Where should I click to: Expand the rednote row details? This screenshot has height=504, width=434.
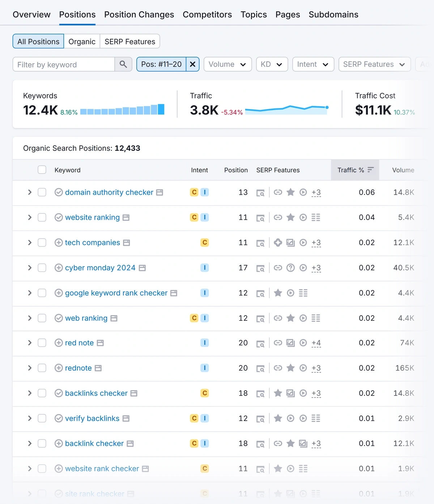click(30, 368)
